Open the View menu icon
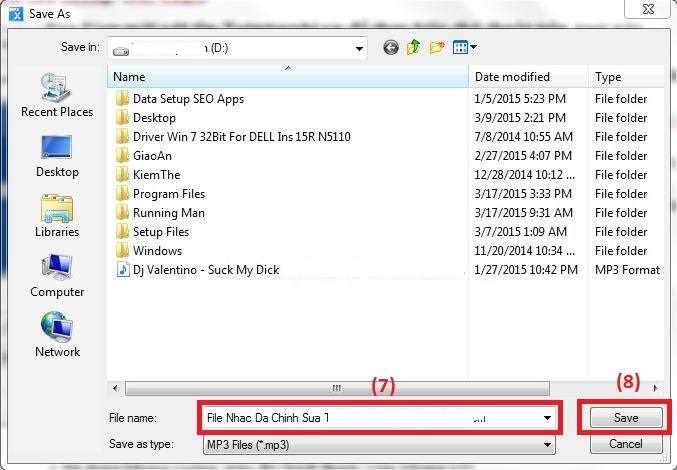 point(465,47)
